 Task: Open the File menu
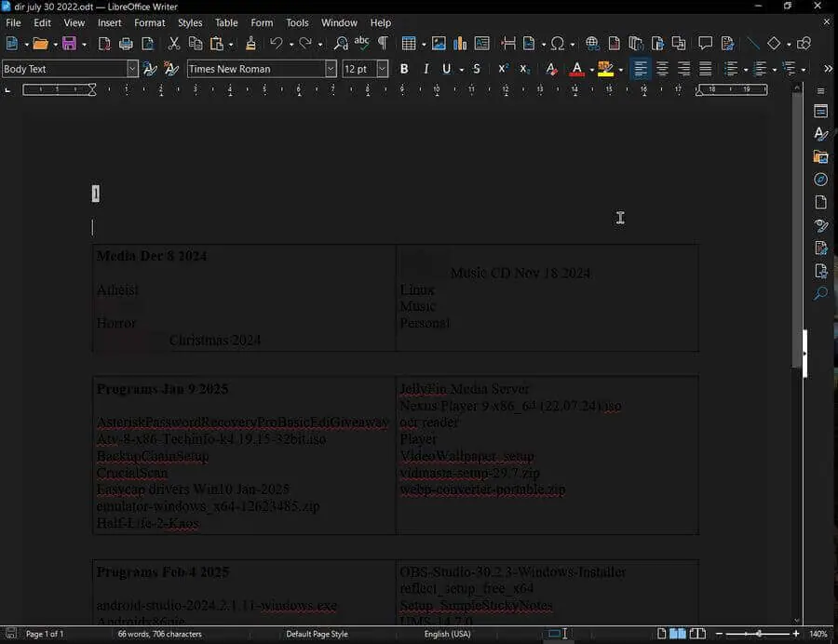(13, 23)
